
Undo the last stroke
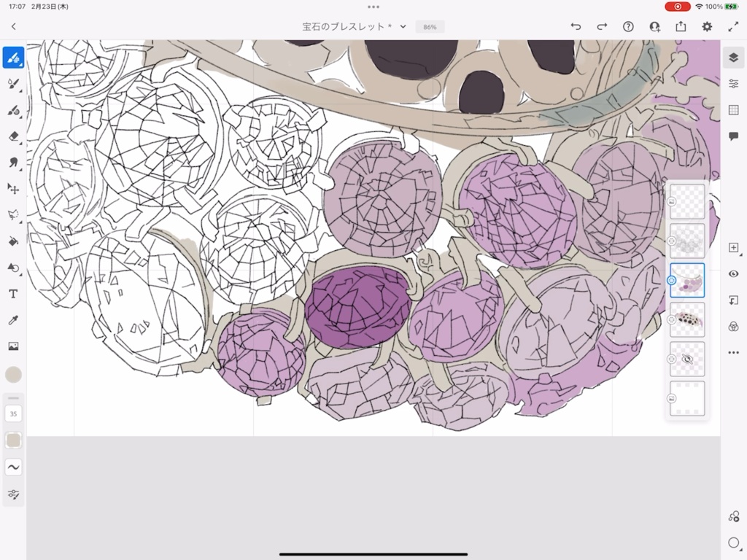tap(576, 27)
